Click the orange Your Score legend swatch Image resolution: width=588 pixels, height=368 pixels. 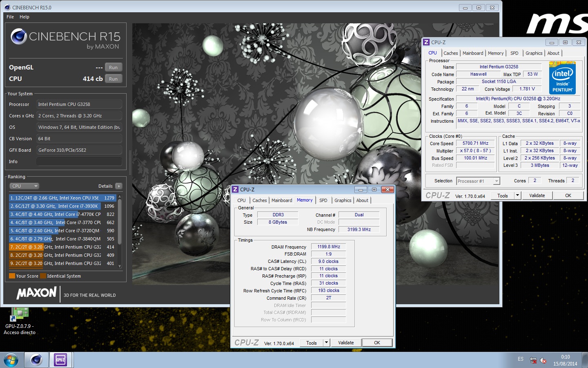point(12,276)
